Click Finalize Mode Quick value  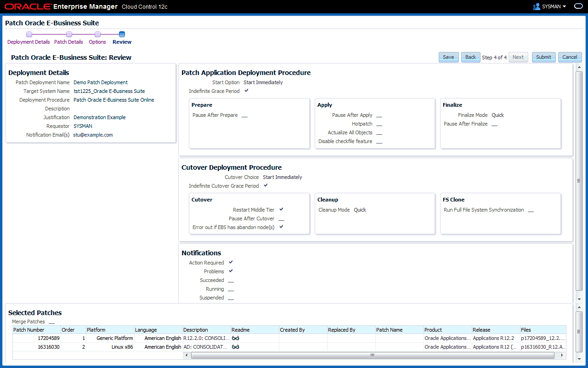pyautogui.click(x=498, y=115)
